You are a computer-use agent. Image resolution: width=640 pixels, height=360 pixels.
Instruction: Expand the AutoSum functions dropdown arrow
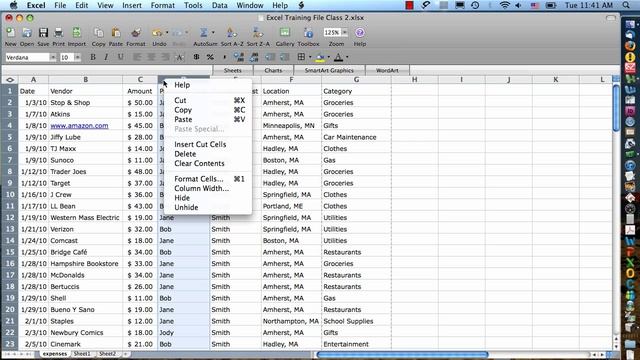click(213, 33)
